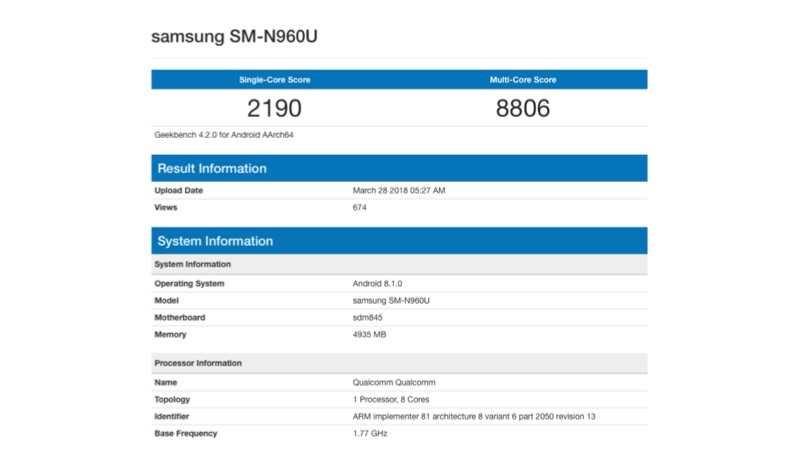Image resolution: width=801 pixels, height=449 pixels.
Task: Click the gray Processor Information subheader
Action: [399, 363]
